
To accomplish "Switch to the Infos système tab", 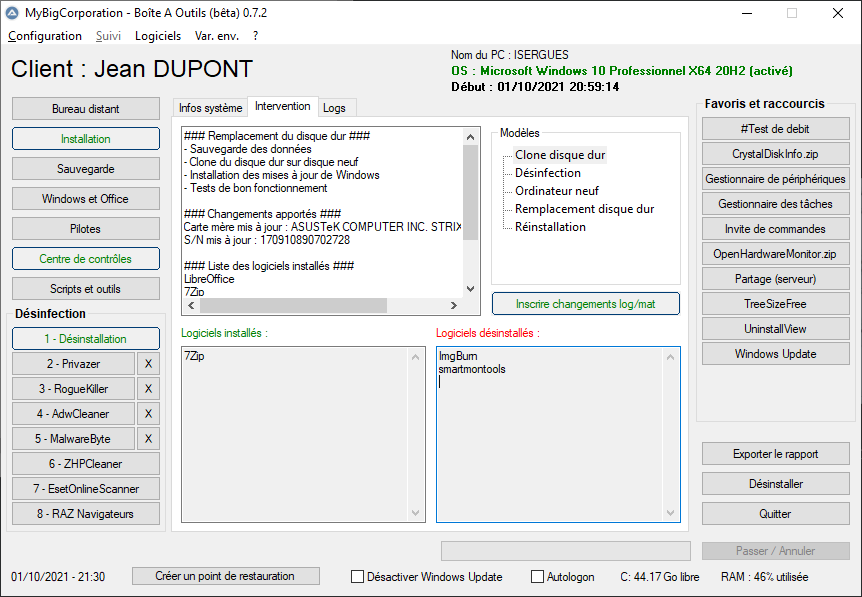I will 211,108.
